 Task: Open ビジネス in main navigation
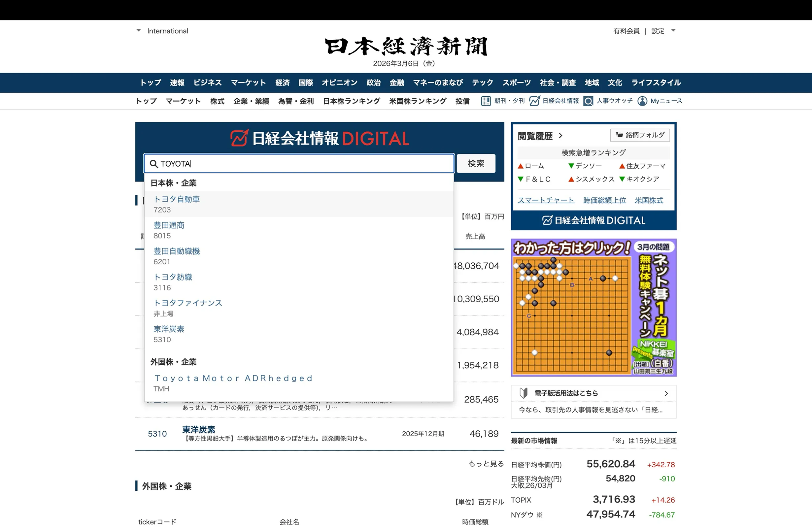click(207, 83)
